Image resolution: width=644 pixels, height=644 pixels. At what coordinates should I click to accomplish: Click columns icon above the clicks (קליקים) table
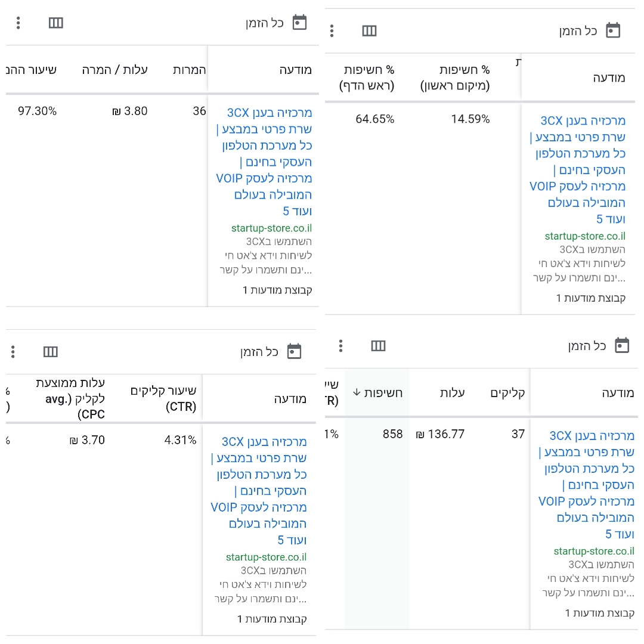[x=378, y=346]
